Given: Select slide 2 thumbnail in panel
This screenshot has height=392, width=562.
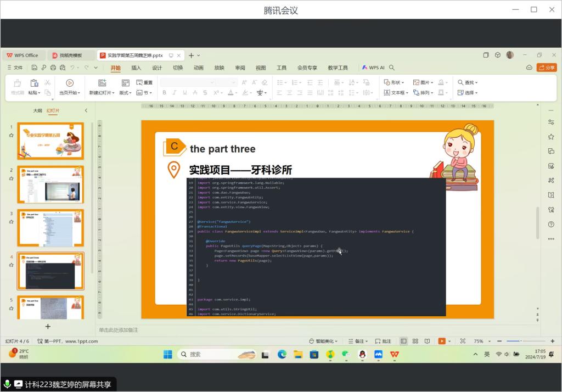Looking at the screenshot, I should [50, 184].
